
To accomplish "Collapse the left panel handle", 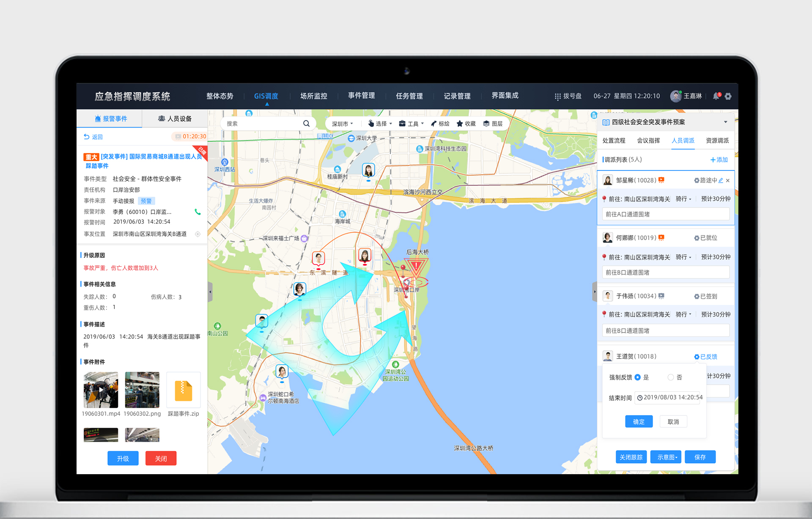I will [210, 292].
